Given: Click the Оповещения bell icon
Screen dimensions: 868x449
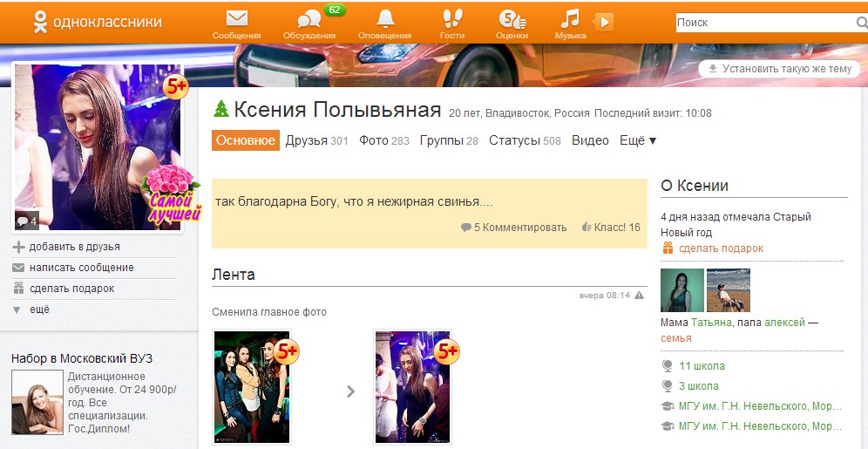Looking at the screenshot, I should [x=384, y=19].
